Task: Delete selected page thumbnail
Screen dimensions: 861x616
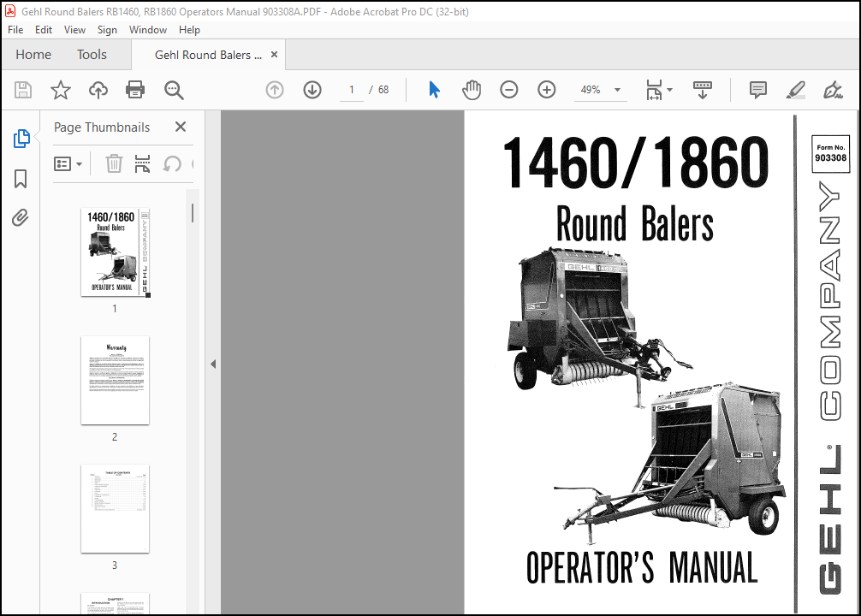Action: [114, 163]
